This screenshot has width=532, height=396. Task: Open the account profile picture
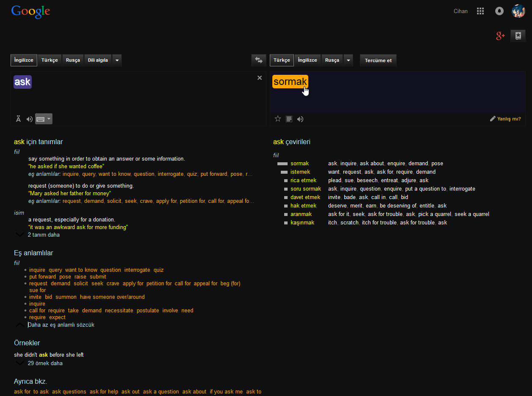(518, 11)
